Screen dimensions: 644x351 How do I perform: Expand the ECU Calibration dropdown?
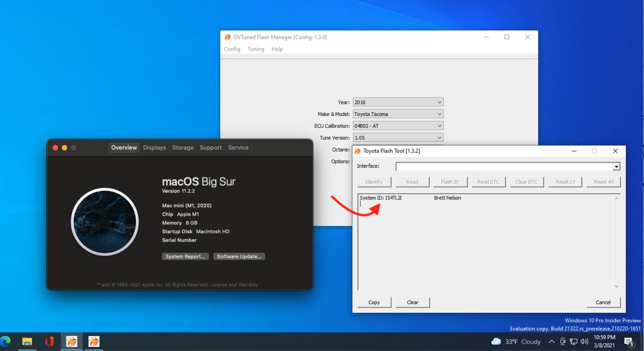click(x=439, y=126)
